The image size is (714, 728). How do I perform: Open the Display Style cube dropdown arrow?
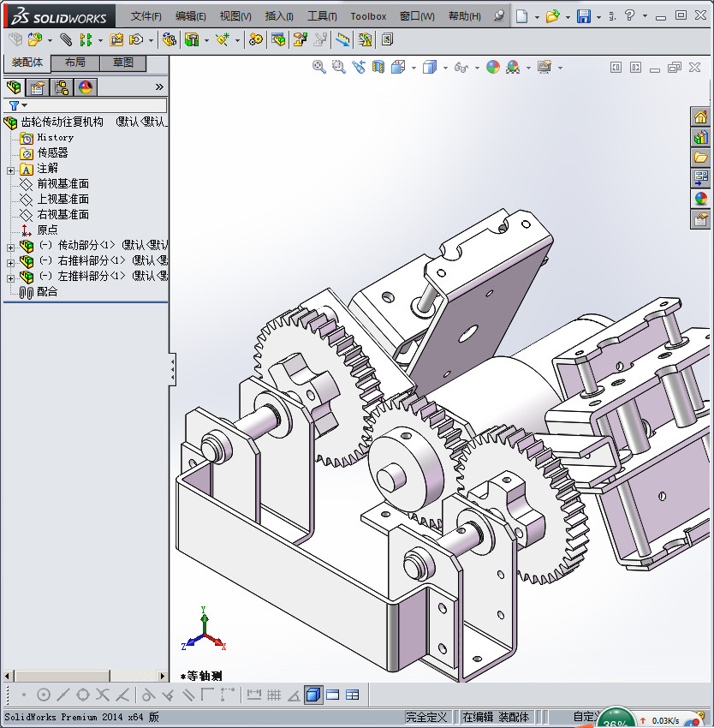pyautogui.click(x=445, y=69)
